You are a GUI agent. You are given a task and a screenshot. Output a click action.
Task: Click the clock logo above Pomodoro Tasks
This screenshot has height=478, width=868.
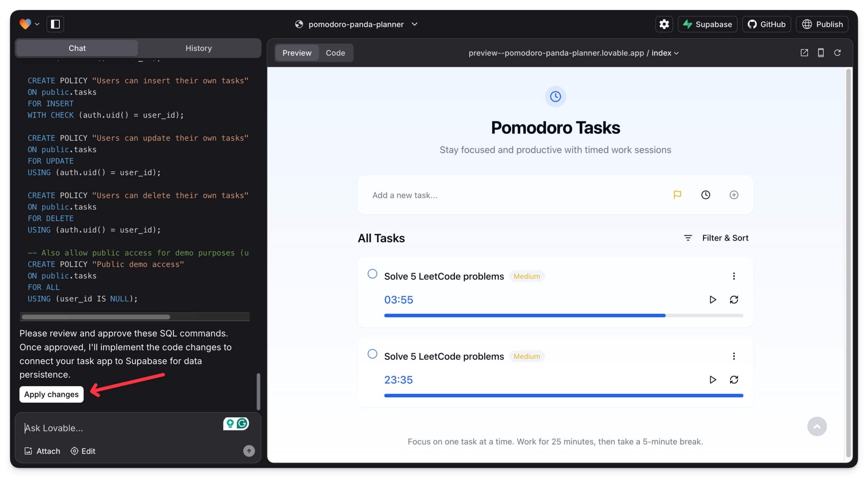(x=555, y=97)
